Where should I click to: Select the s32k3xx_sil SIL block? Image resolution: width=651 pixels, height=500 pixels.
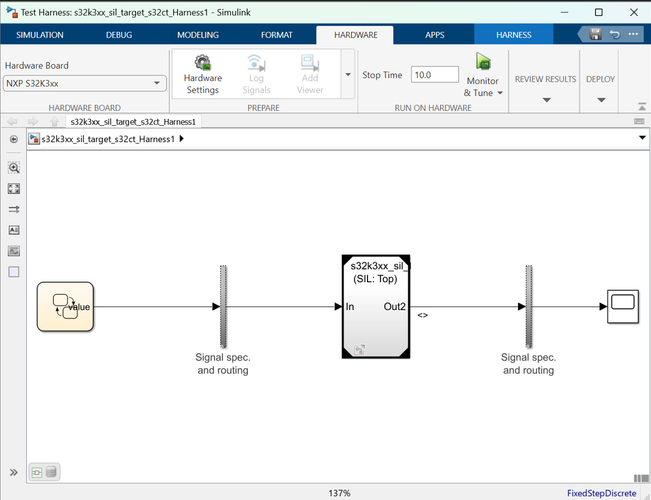point(376,306)
